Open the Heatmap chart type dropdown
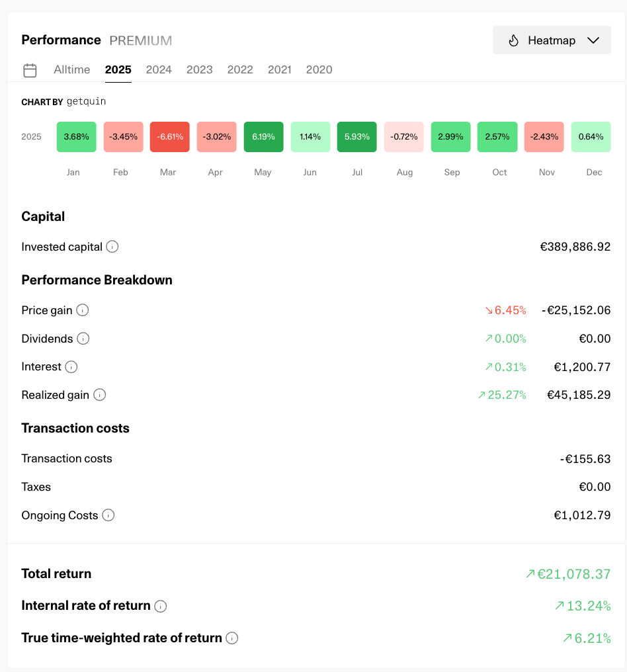The height and width of the screenshot is (672, 627). point(552,40)
